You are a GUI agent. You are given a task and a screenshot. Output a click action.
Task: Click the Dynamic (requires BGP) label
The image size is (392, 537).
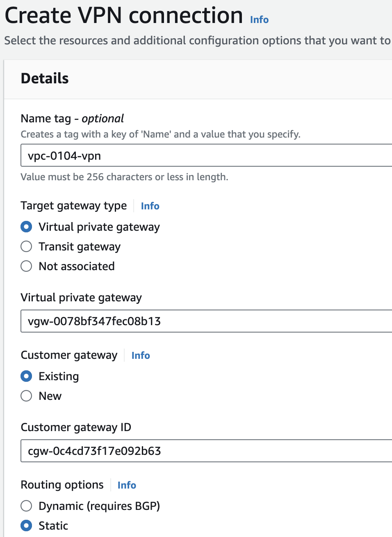point(99,506)
